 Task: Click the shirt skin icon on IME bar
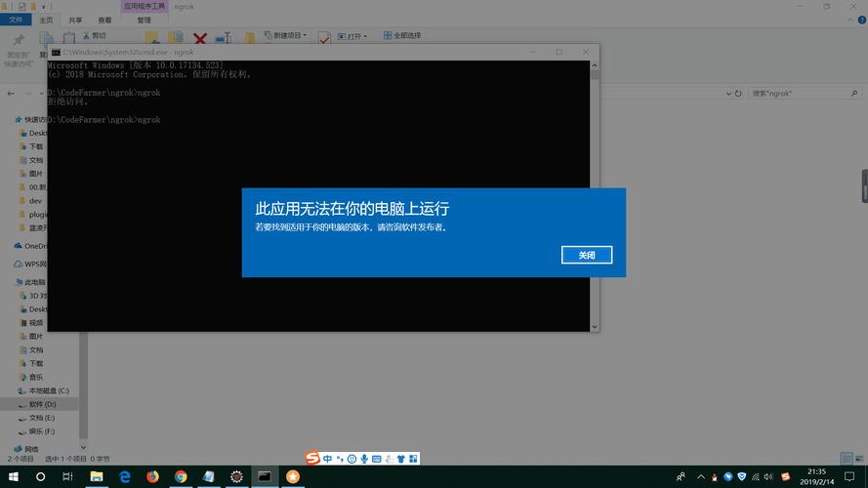click(x=400, y=459)
